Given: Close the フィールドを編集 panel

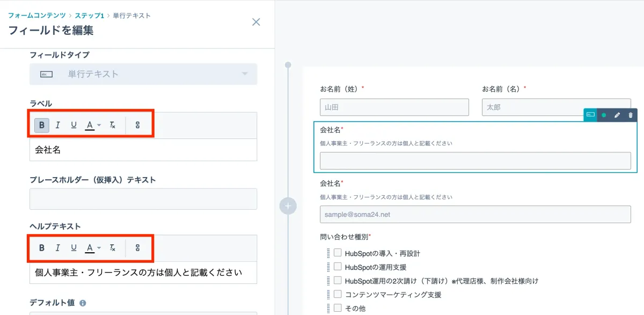Looking at the screenshot, I should point(256,22).
